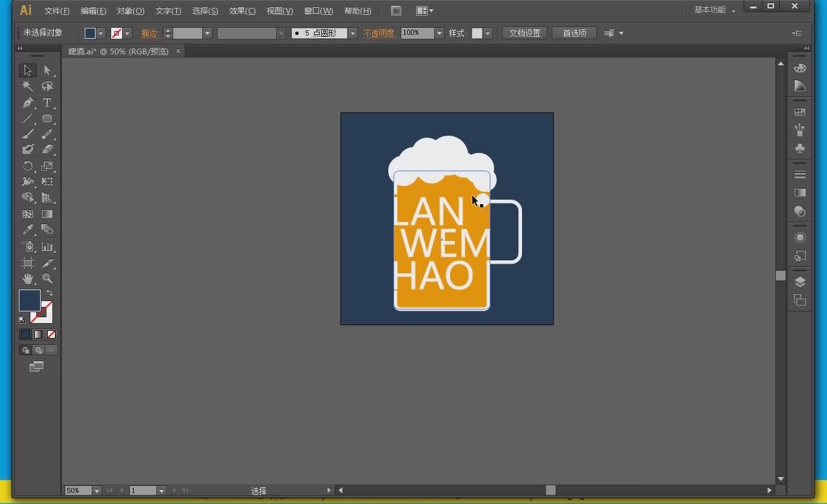Open the 样式 style dropdown
827x504 pixels.
point(488,33)
